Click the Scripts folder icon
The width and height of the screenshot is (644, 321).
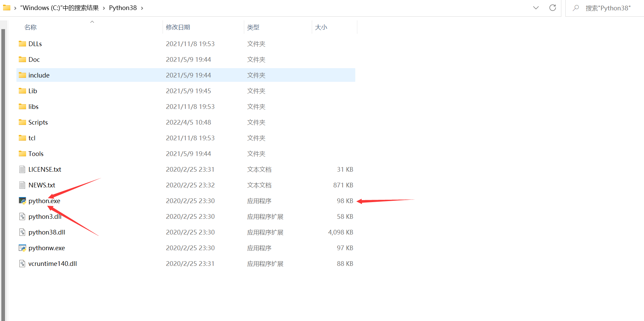coord(22,122)
